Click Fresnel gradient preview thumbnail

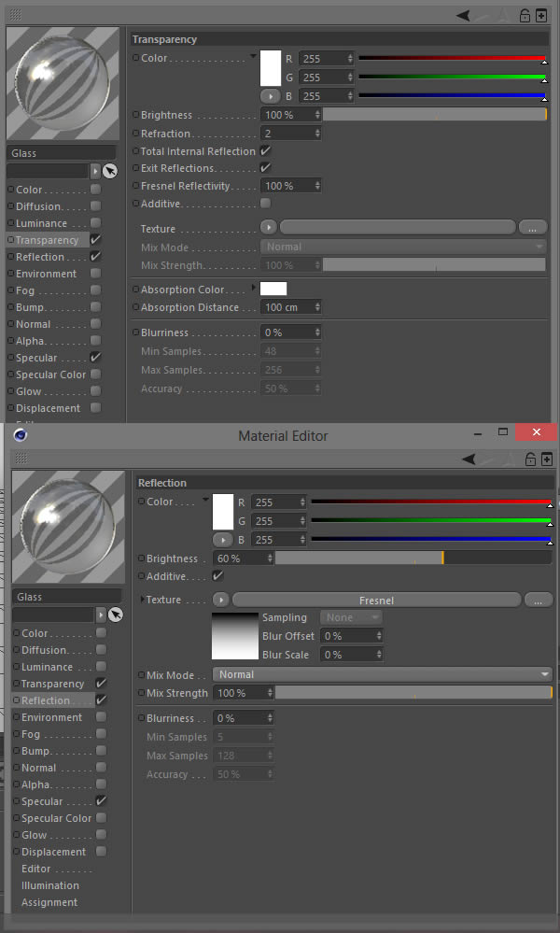235,635
